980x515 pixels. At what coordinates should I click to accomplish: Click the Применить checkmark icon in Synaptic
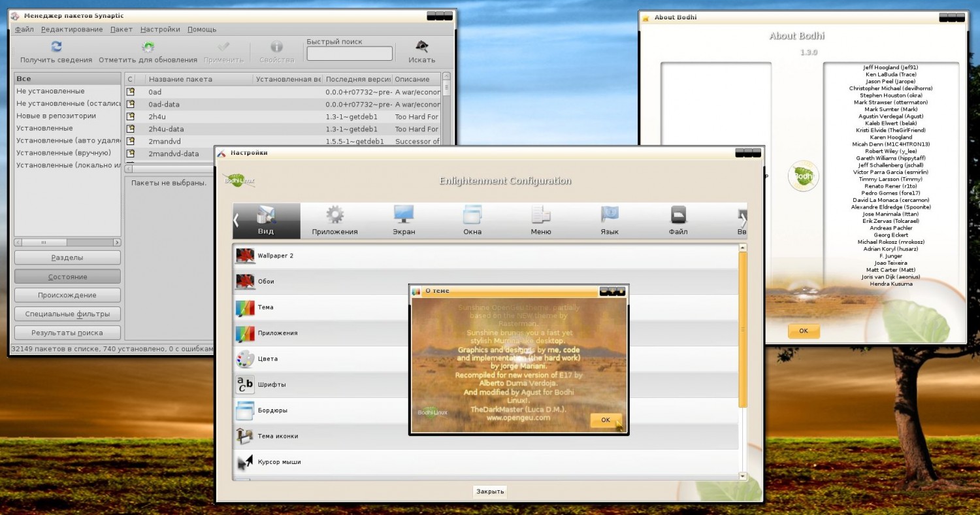click(223, 46)
